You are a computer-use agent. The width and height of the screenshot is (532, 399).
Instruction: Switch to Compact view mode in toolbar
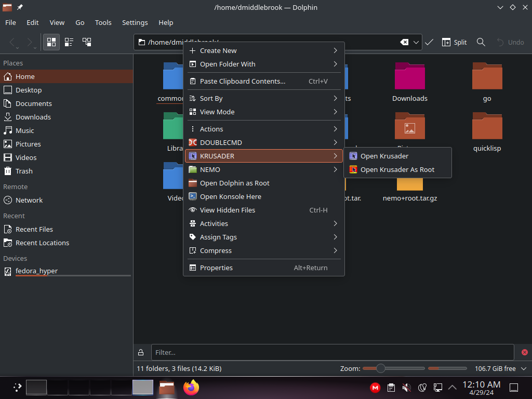[x=69, y=42]
